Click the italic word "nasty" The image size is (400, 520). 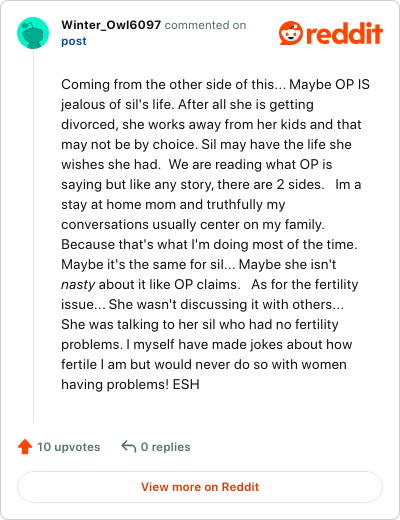(x=78, y=285)
